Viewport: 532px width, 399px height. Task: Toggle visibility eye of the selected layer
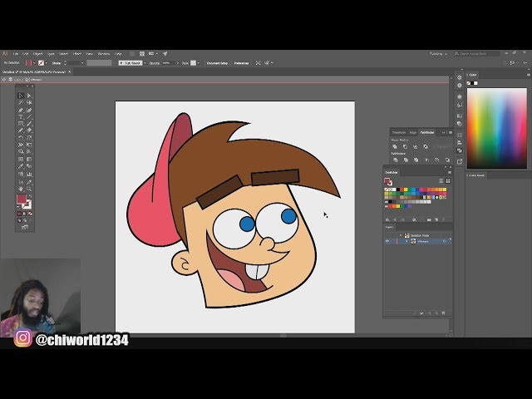(387, 241)
